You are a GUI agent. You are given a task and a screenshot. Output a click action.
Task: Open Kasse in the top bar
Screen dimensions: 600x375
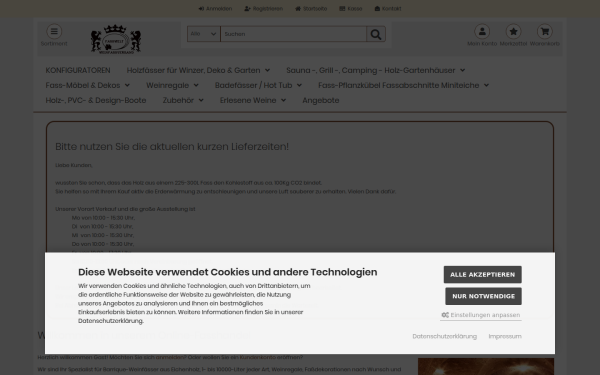point(351,8)
